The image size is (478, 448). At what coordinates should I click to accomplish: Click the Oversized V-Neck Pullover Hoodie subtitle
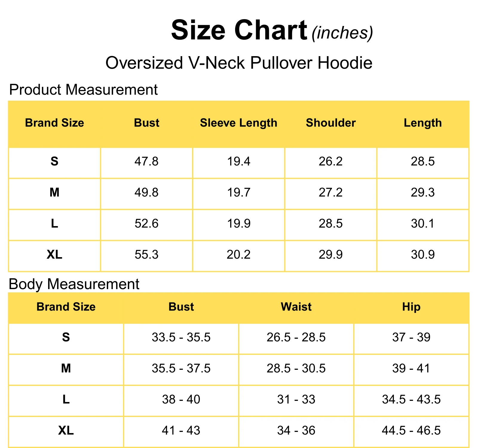click(239, 63)
